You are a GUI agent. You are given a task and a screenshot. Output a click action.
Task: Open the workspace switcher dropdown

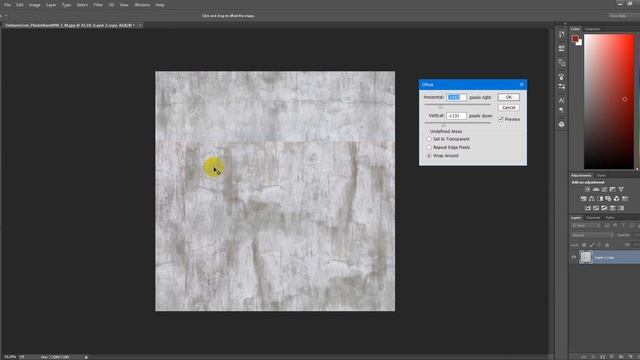click(624, 16)
